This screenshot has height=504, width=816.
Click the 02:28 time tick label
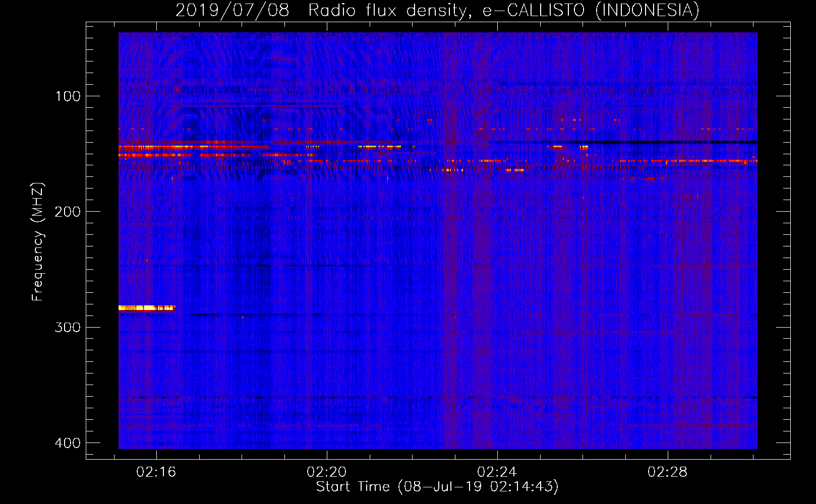[668, 472]
